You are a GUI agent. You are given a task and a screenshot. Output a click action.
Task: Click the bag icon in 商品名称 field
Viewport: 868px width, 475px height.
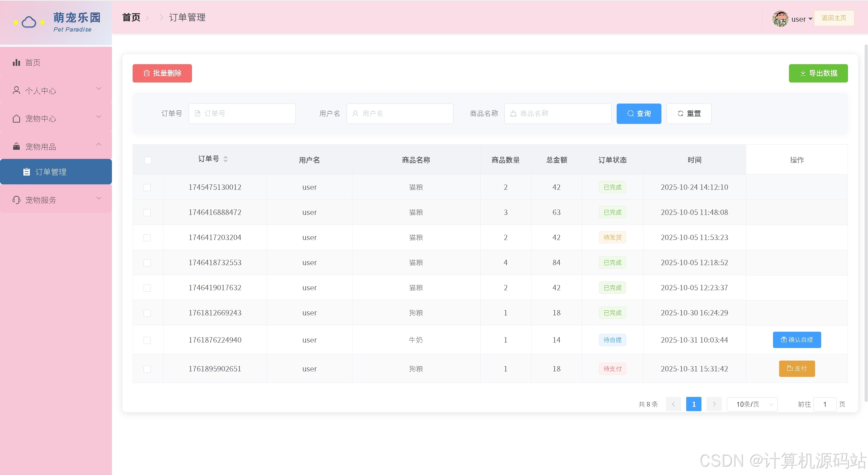(513, 113)
